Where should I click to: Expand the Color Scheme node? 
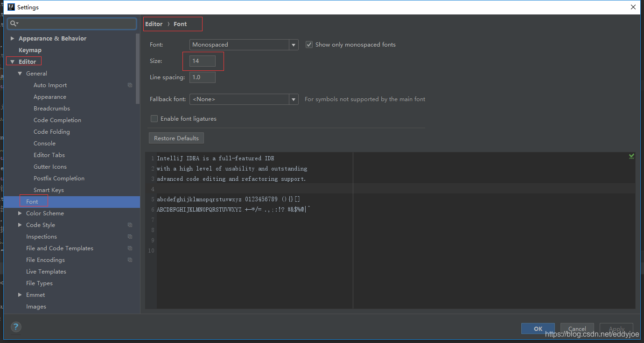tap(20, 213)
